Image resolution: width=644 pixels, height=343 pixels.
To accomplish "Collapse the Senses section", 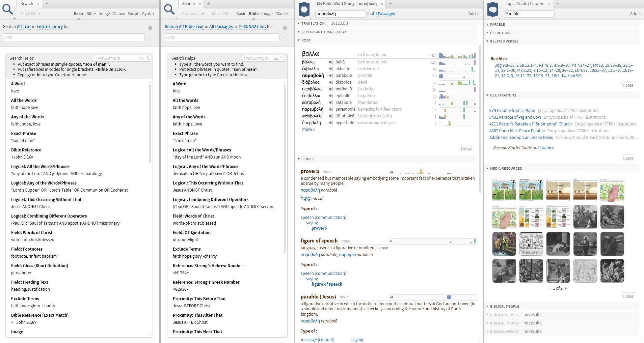I will [299, 159].
